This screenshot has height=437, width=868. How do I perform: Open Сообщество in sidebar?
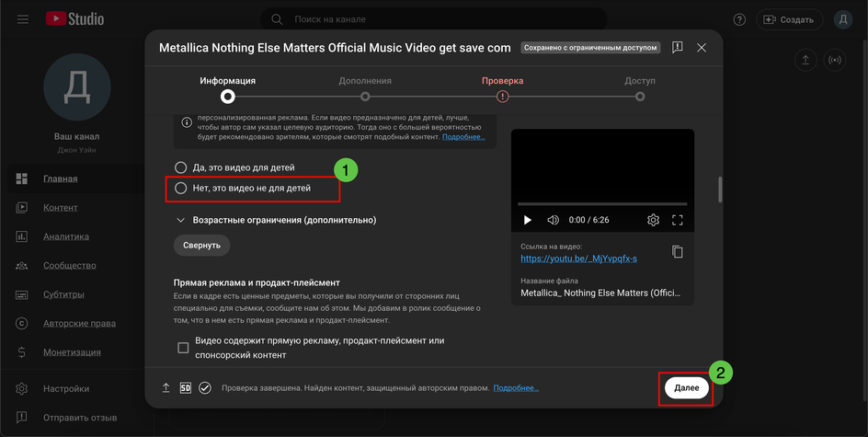[x=70, y=265]
